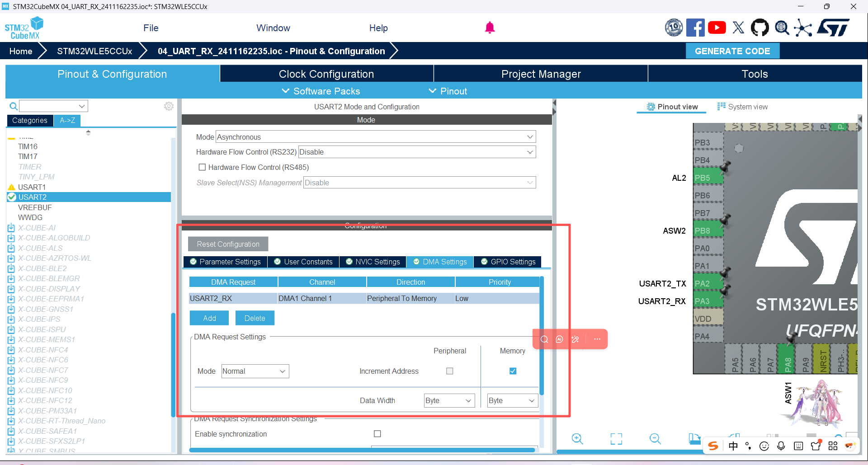Open the IME skin shirt icon
Viewport: 868px width, 465px height.
(x=816, y=446)
